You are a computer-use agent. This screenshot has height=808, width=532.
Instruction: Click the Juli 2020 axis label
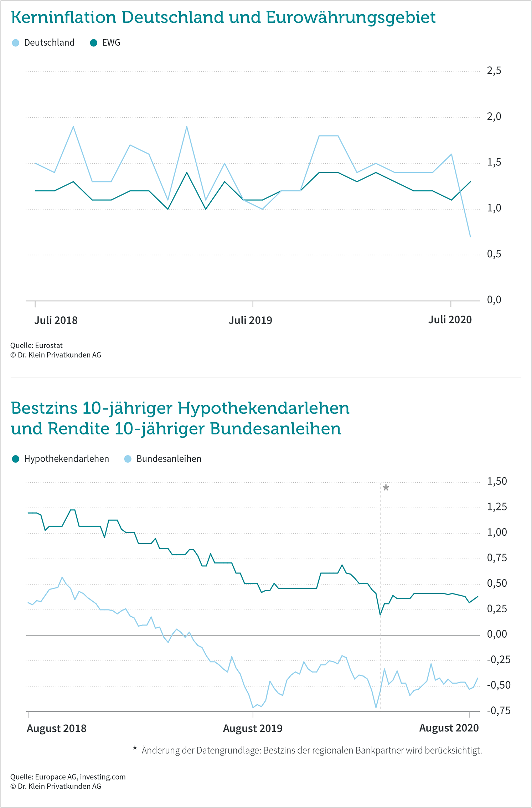point(450,320)
